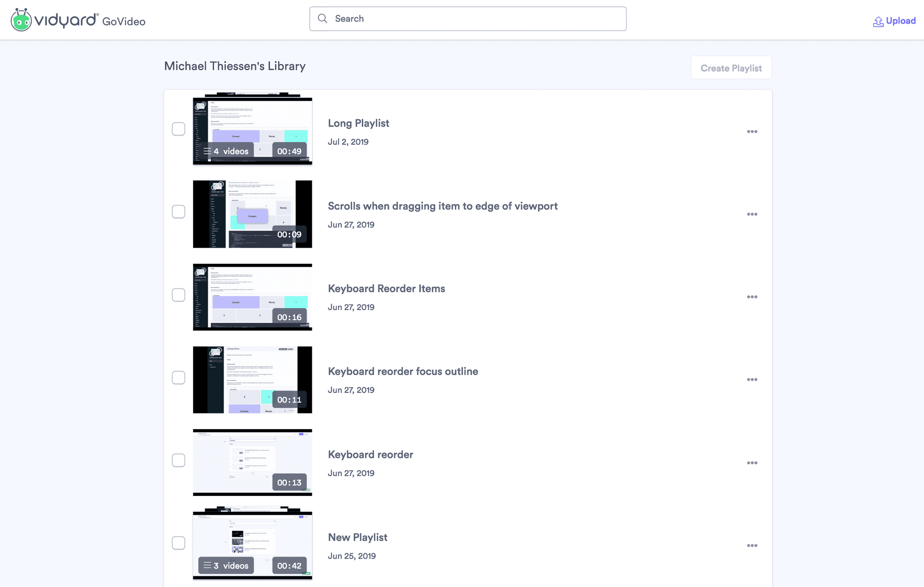The image size is (924, 587).
Task: Open more options for Scrolls when dragging item
Action: tap(752, 214)
